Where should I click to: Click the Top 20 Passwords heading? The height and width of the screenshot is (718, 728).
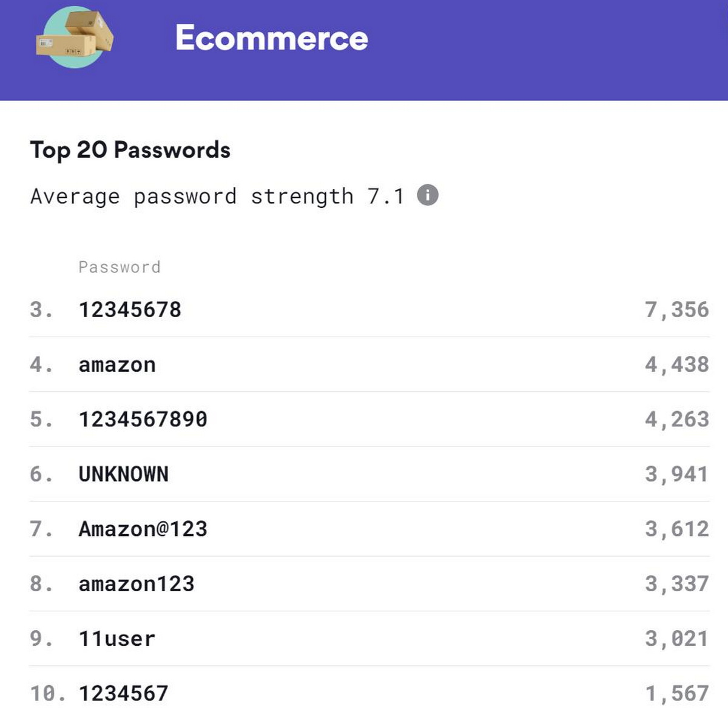pyautogui.click(x=130, y=150)
